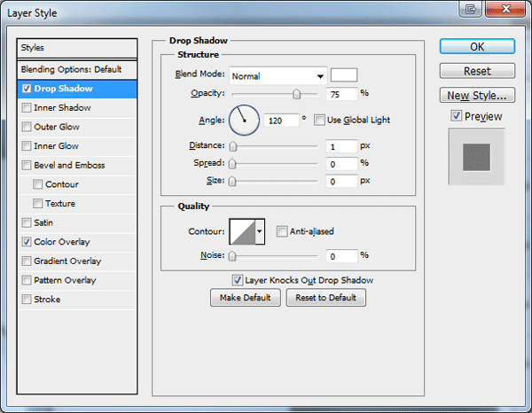This screenshot has height=413, width=532.
Task: Open the contour curve thumbnail editor
Action: click(x=242, y=231)
